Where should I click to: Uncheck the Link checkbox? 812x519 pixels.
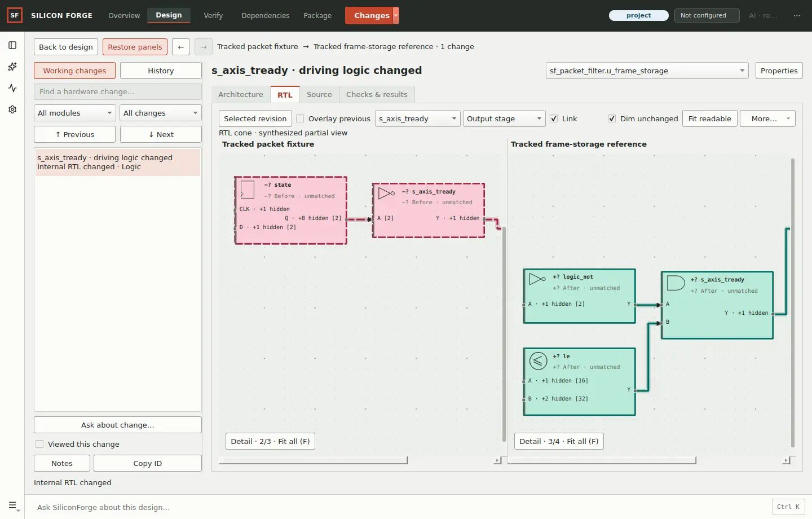coord(554,118)
